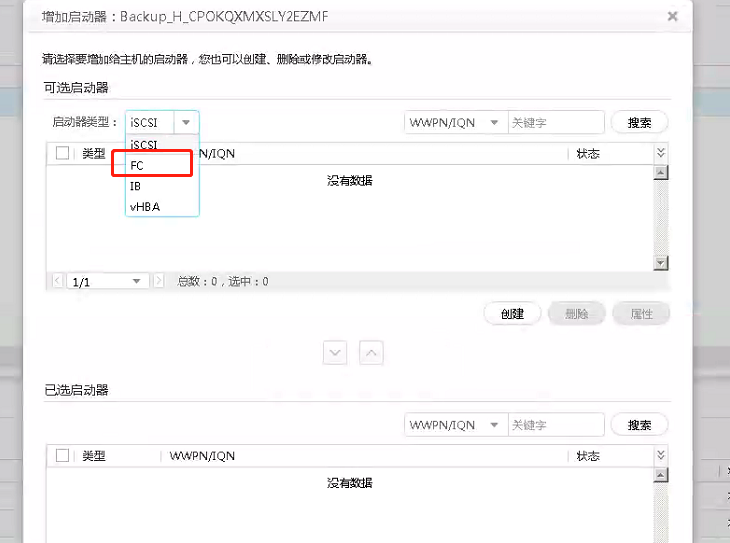This screenshot has height=543, width=730.
Task: Click the 创建 create button
Action: pos(512,314)
